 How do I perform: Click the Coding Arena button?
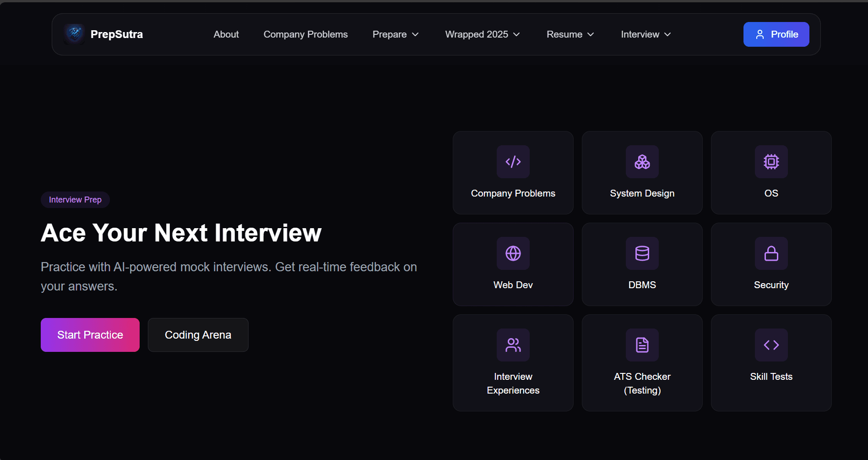[198, 335]
